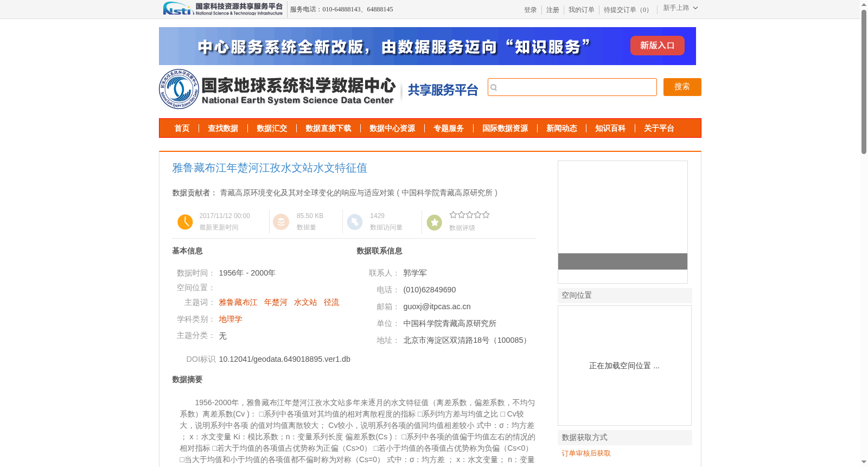868x467 pixels.
Task: Click the organization 中国科学院青藏高原研究所 under 单位
Action: tap(450, 323)
